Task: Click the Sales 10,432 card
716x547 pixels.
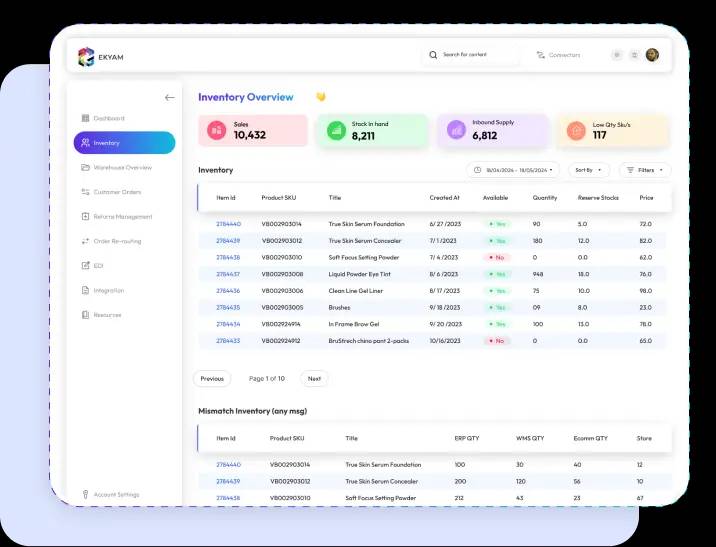Action: click(x=253, y=131)
